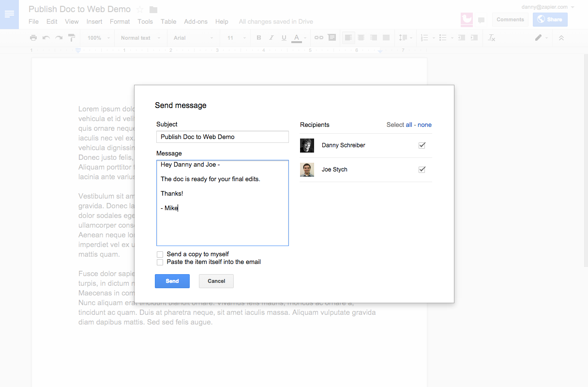Click the Comments button
588x387 pixels.
(x=510, y=19)
